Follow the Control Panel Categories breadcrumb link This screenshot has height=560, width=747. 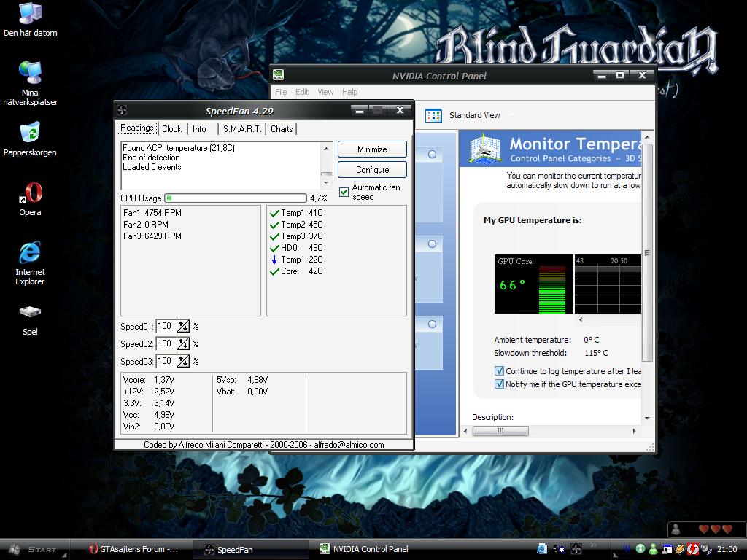(560, 158)
